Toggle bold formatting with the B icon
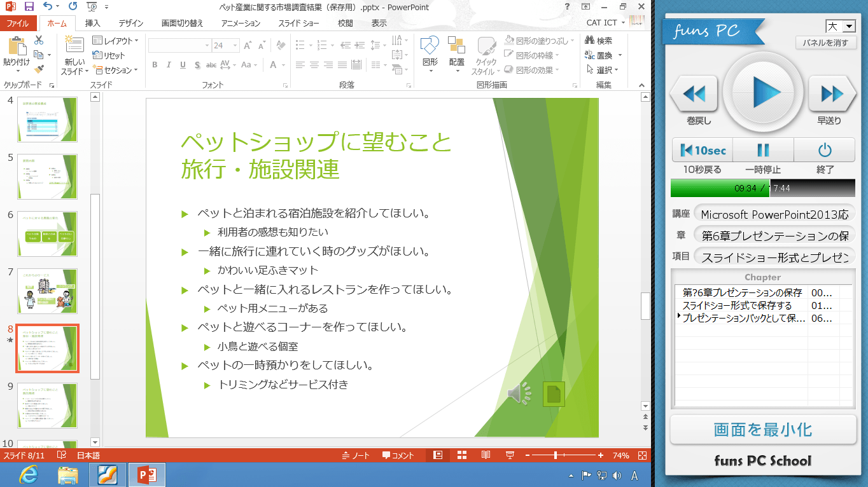 pyautogui.click(x=154, y=65)
